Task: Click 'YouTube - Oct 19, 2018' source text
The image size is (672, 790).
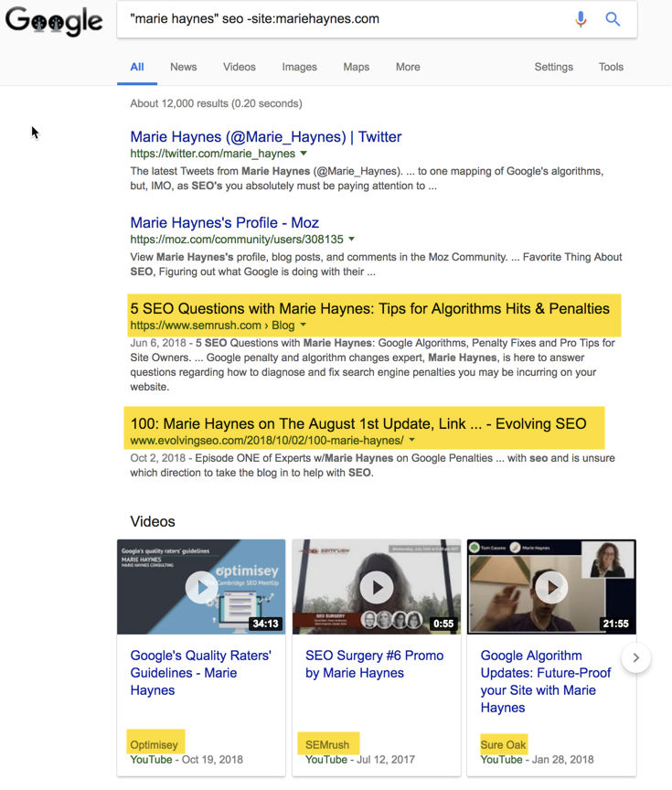Action: 187,759
